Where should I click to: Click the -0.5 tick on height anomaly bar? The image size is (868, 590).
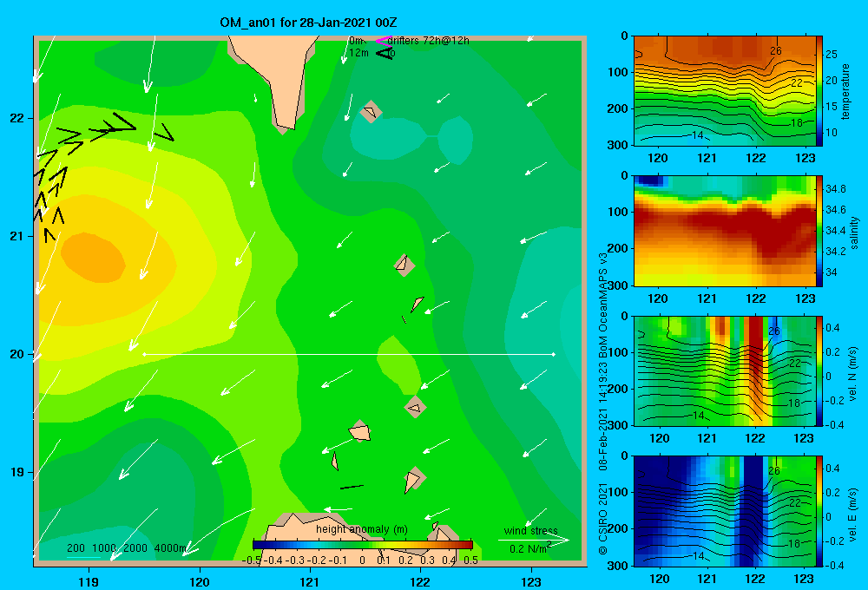[252, 560]
